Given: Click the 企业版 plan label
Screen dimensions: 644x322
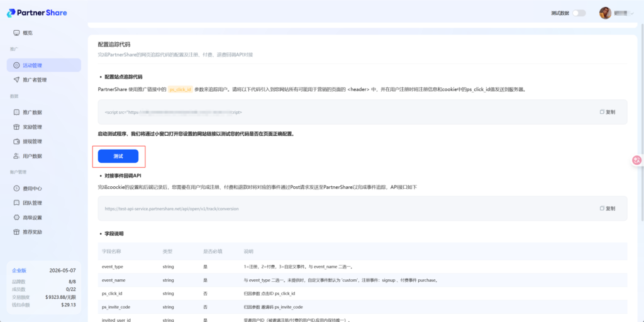Looking at the screenshot, I should (19, 270).
